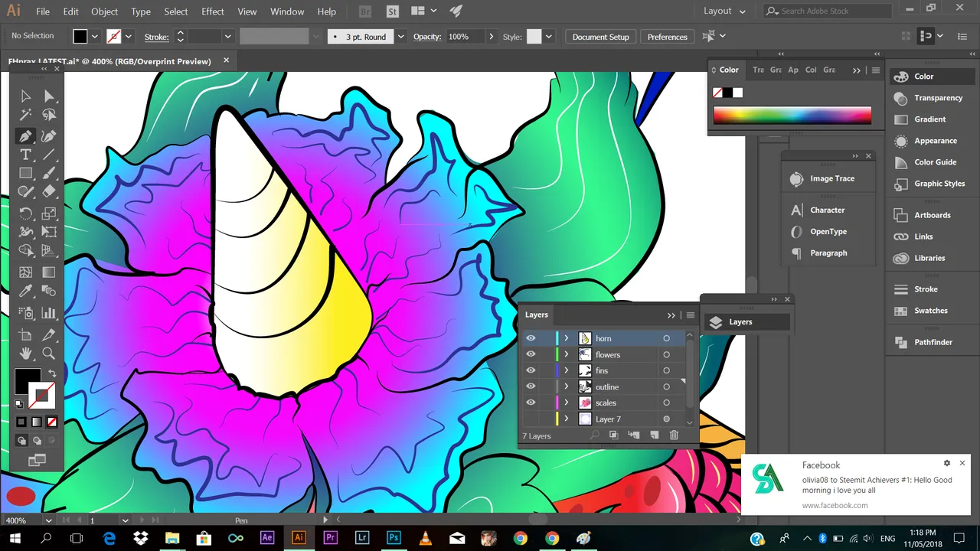Click Search Adobe Stock field
The height and width of the screenshot is (551, 980).
click(x=828, y=11)
